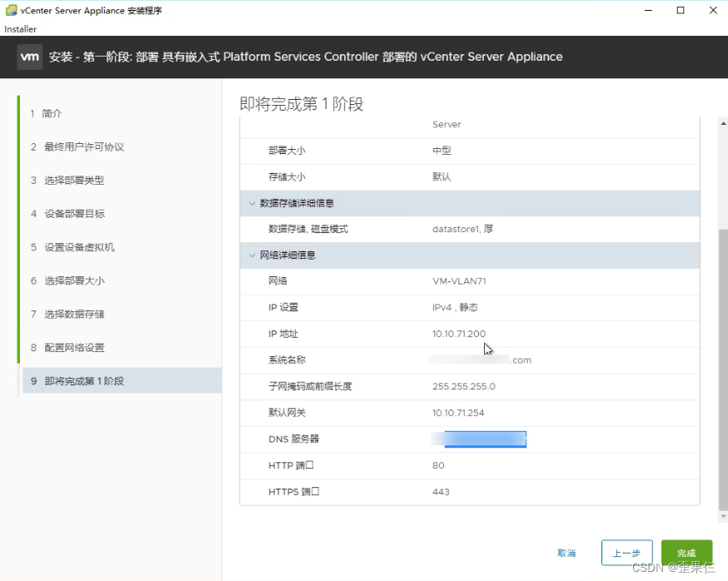Click the 数据存储, 磁盘模式 label
Viewport: 728px width, 581px height.
[x=308, y=229]
